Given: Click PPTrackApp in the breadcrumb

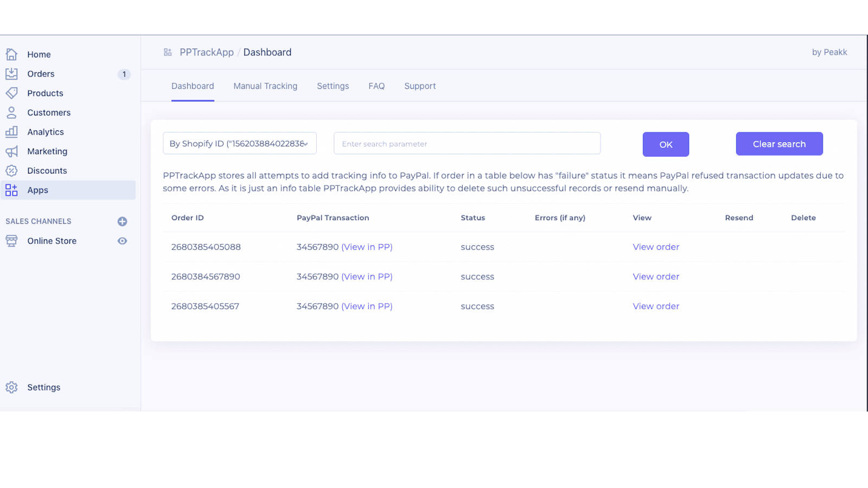Looking at the screenshot, I should click(x=207, y=53).
